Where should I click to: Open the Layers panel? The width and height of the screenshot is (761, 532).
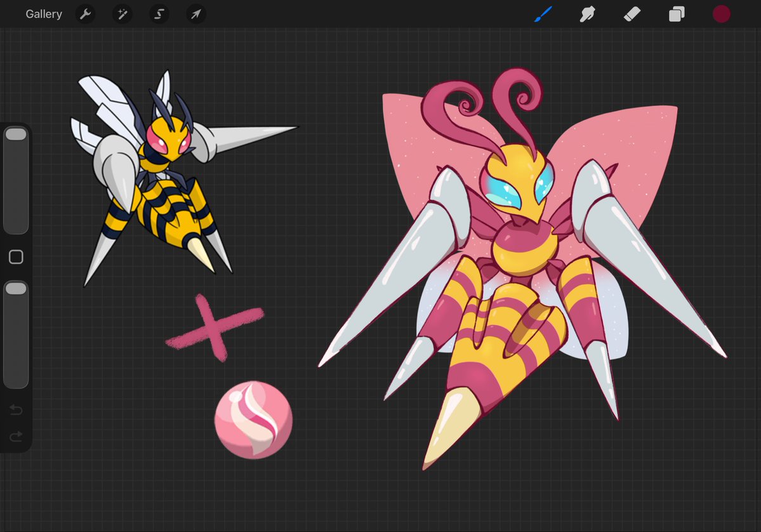(677, 14)
